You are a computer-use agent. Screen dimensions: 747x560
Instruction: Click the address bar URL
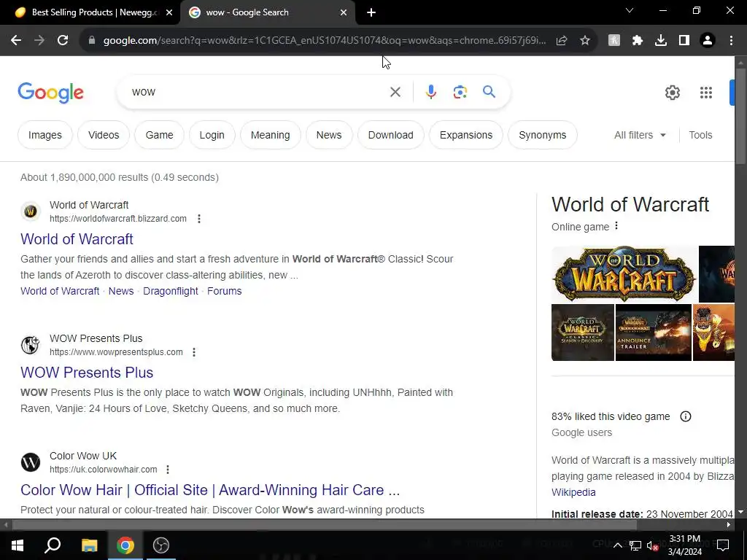[x=324, y=41]
